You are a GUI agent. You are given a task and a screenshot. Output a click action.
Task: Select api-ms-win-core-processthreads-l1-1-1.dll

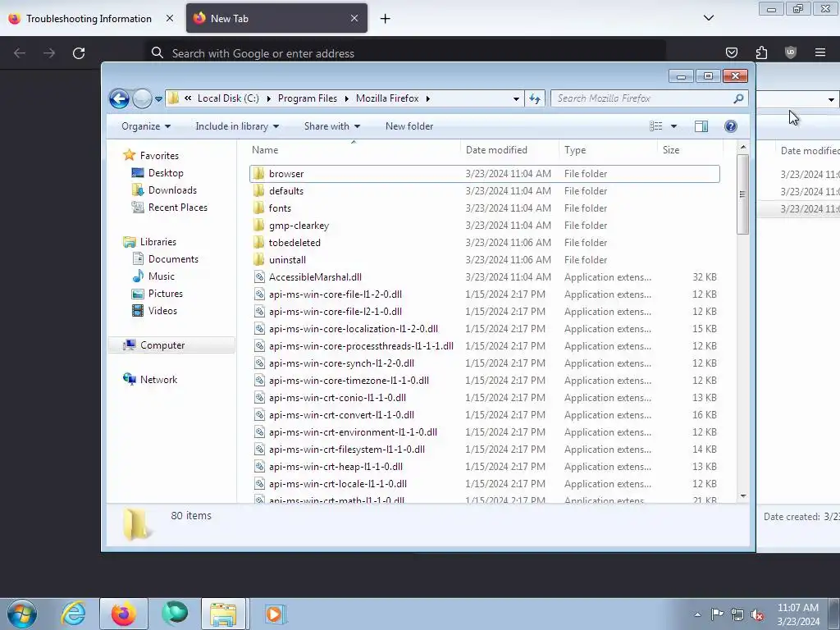coord(484,346)
